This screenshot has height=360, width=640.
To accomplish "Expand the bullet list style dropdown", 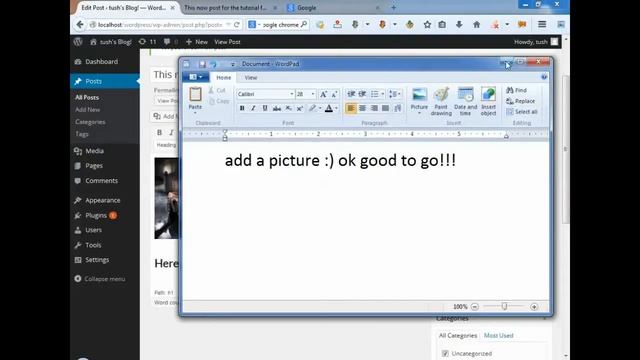I will pyautogui.click(x=382, y=94).
